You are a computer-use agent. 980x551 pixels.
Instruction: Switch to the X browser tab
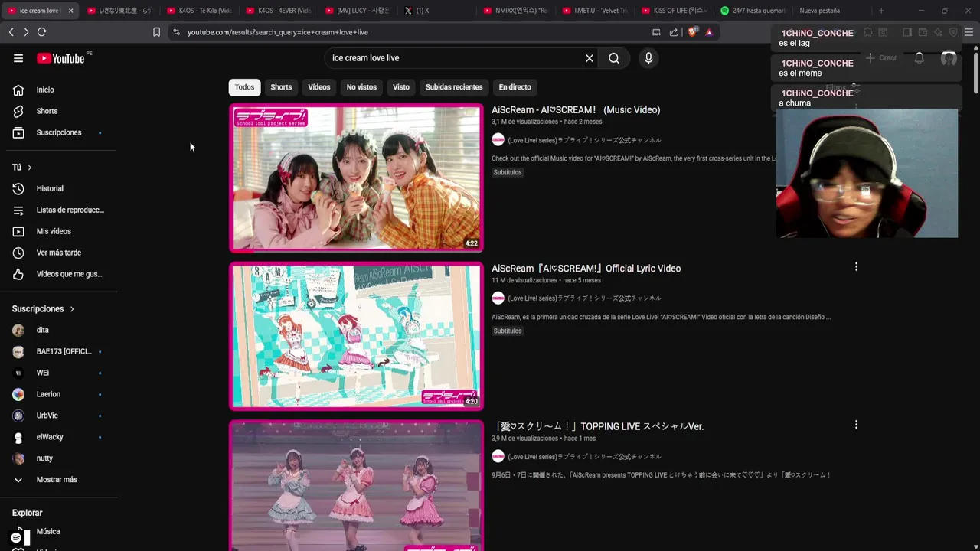(x=436, y=11)
